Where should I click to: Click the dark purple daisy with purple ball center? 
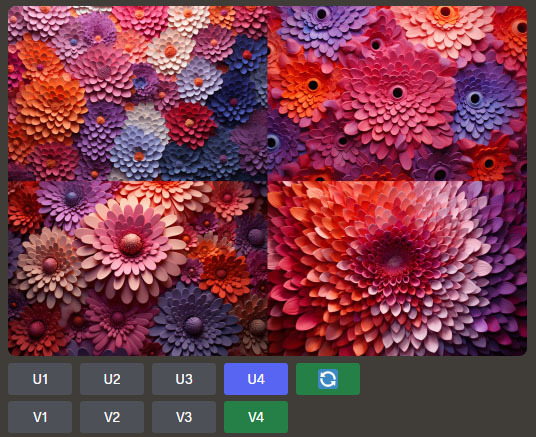tap(194, 325)
